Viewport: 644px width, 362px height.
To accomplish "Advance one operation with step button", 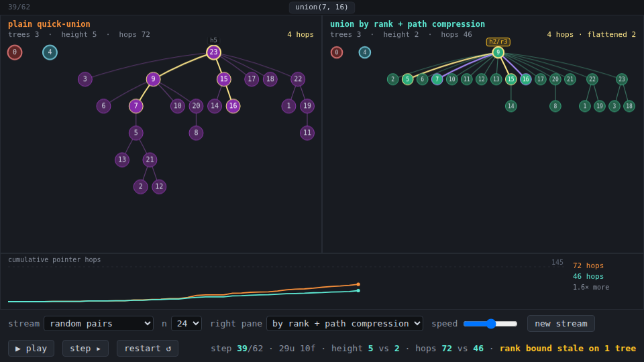I will [x=85, y=348].
